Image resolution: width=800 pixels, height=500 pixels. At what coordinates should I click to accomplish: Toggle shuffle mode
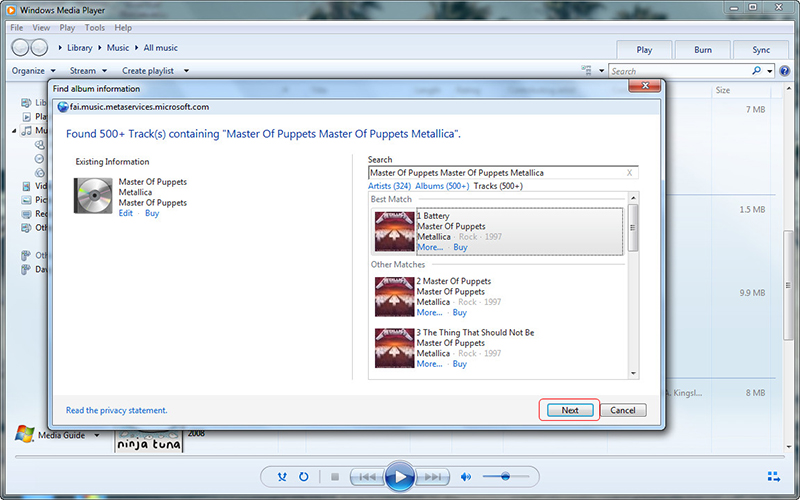click(282, 477)
